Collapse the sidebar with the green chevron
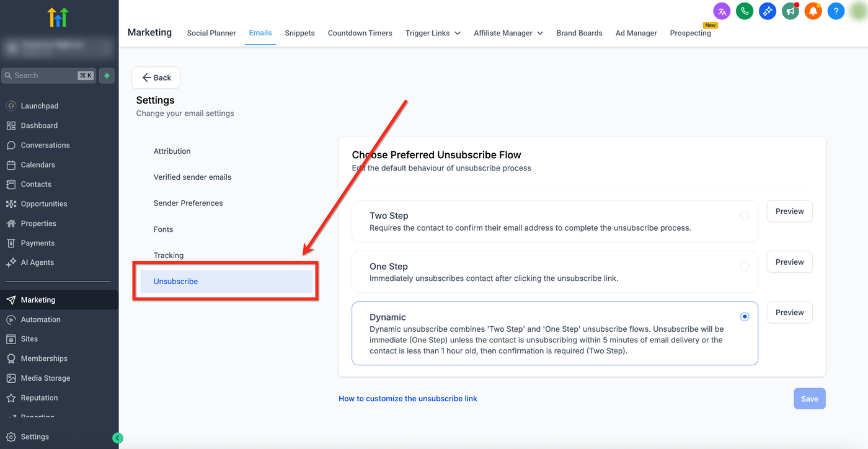868x449 pixels. pyautogui.click(x=118, y=438)
